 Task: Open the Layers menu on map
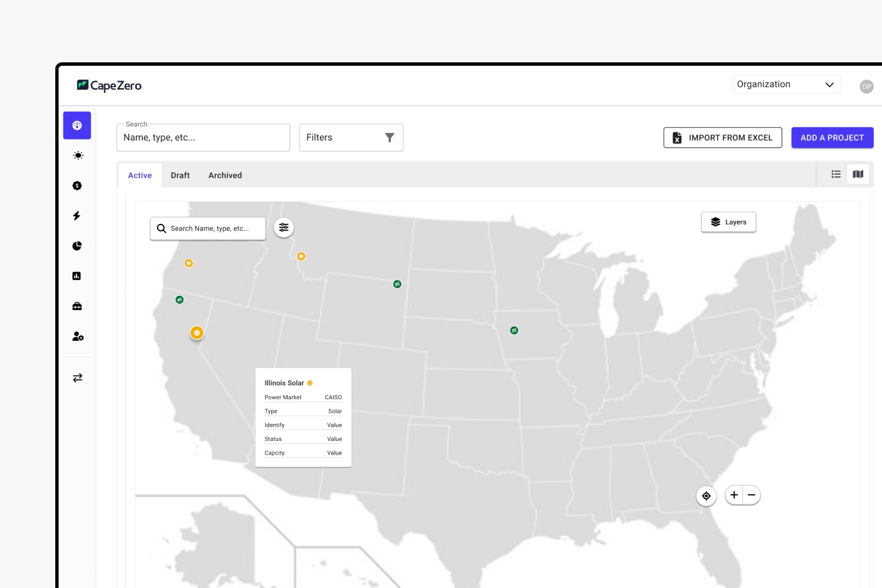click(x=729, y=222)
